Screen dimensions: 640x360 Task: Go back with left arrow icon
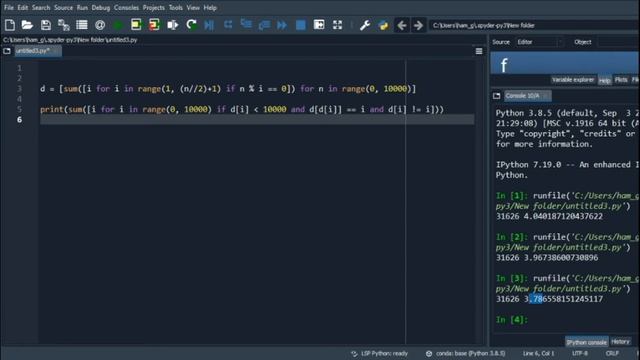coord(402,25)
